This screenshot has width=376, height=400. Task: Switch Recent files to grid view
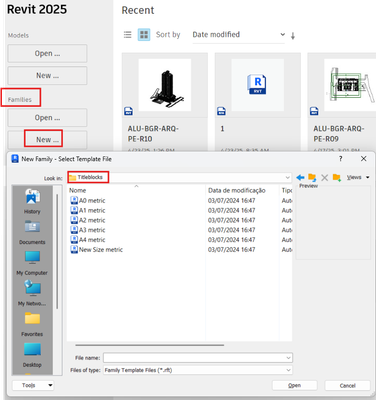click(144, 35)
